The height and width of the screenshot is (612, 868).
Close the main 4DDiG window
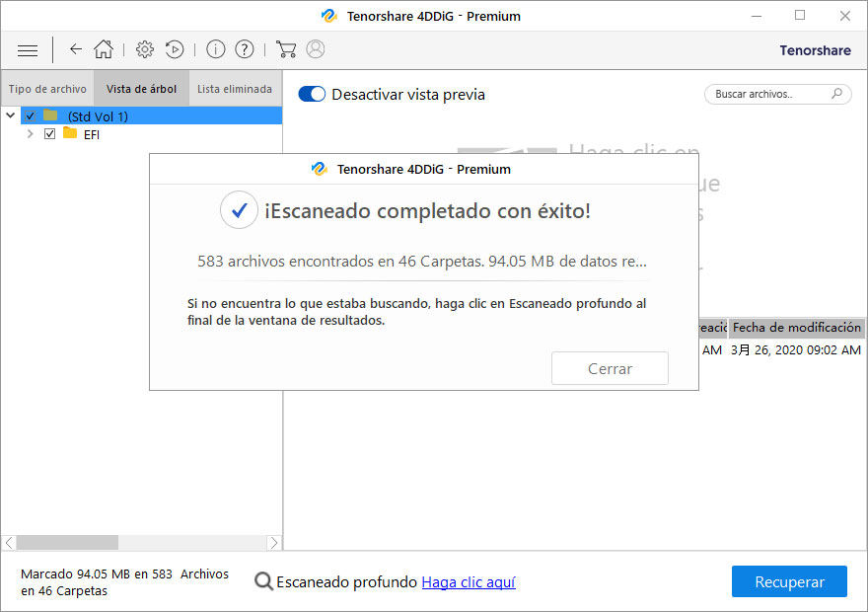[x=844, y=16]
